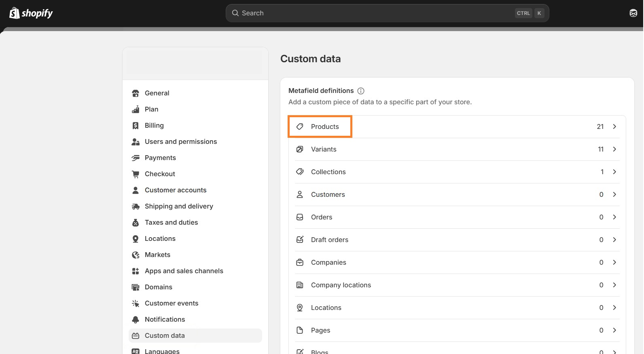Click the Apps and sales channels icon
This screenshot has height=354, width=644.
136,271
